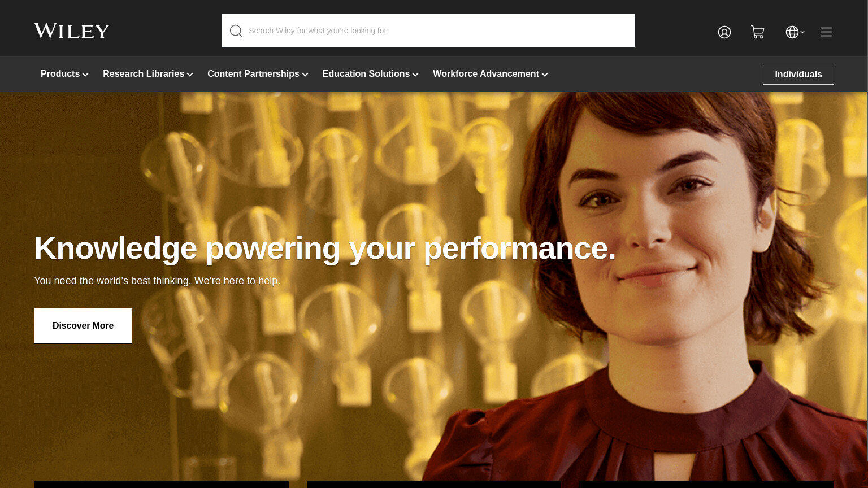Expand the Content Partnerships menu
The width and height of the screenshot is (868, 488).
[x=258, y=74]
